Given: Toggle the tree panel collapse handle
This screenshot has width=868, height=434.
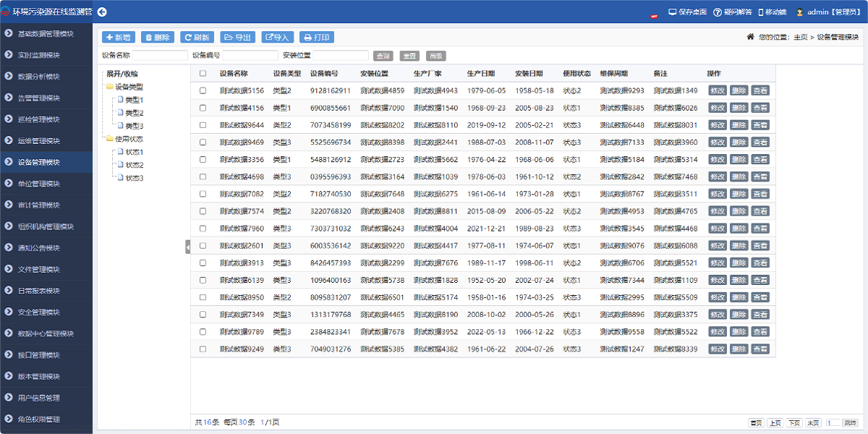Looking at the screenshot, I should tap(187, 247).
